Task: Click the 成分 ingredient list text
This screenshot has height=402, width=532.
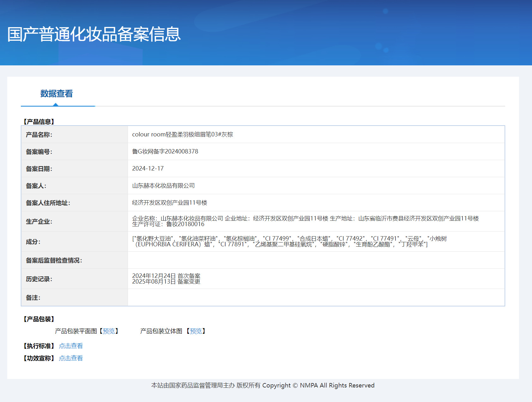Action: pos(289,242)
